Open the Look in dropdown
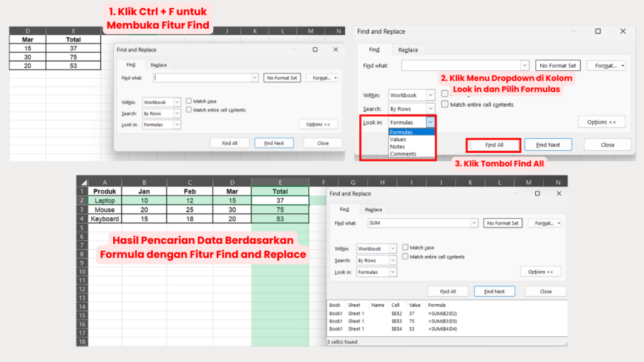 (431, 122)
